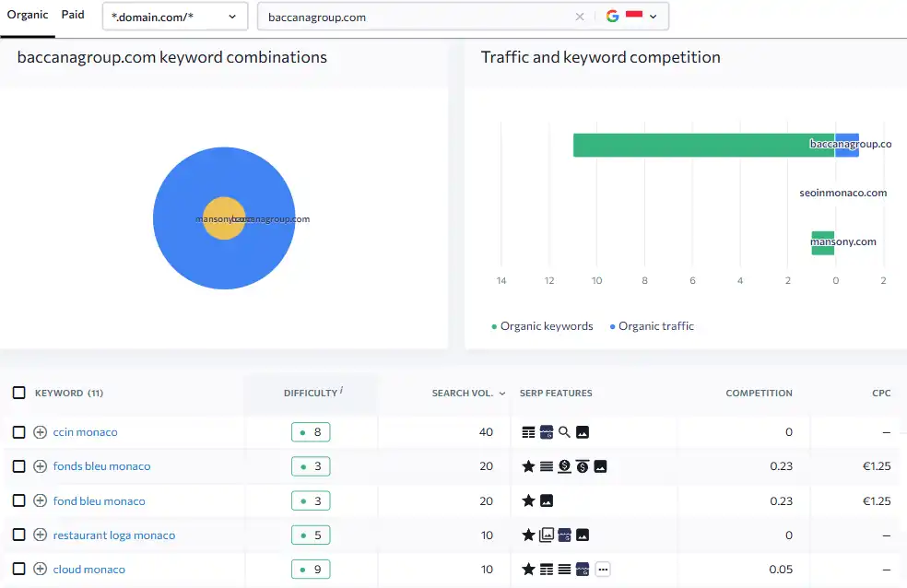Check the fonds bleu monaco row checkbox
The image size is (907, 588).
pos(19,466)
